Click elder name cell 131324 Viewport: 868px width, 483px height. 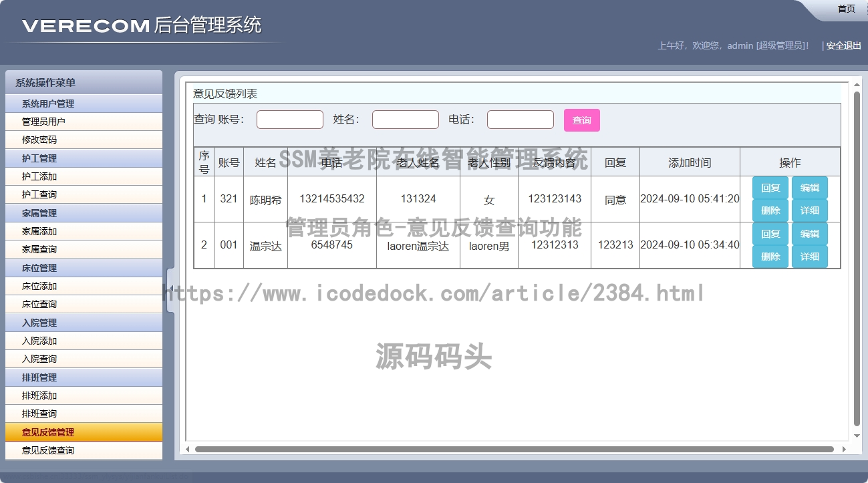pyautogui.click(x=418, y=199)
